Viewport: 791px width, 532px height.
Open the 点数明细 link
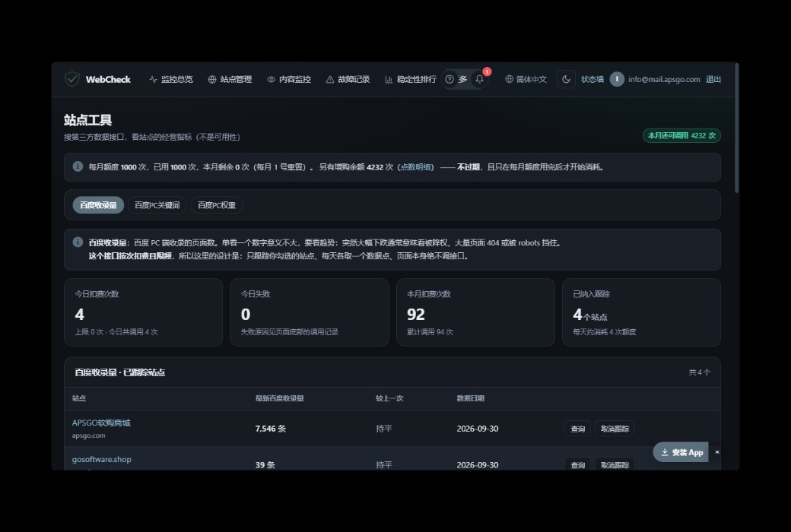pyautogui.click(x=416, y=167)
